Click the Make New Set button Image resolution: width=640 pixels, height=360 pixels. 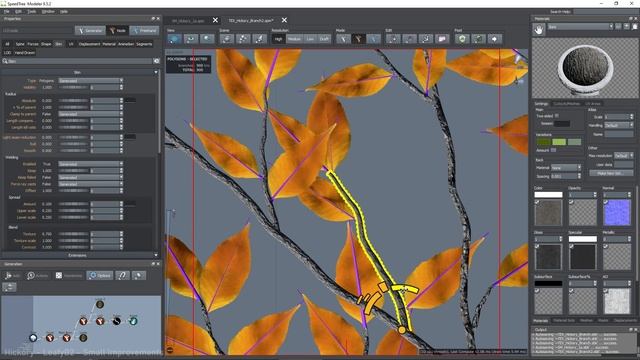tap(611, 173)
